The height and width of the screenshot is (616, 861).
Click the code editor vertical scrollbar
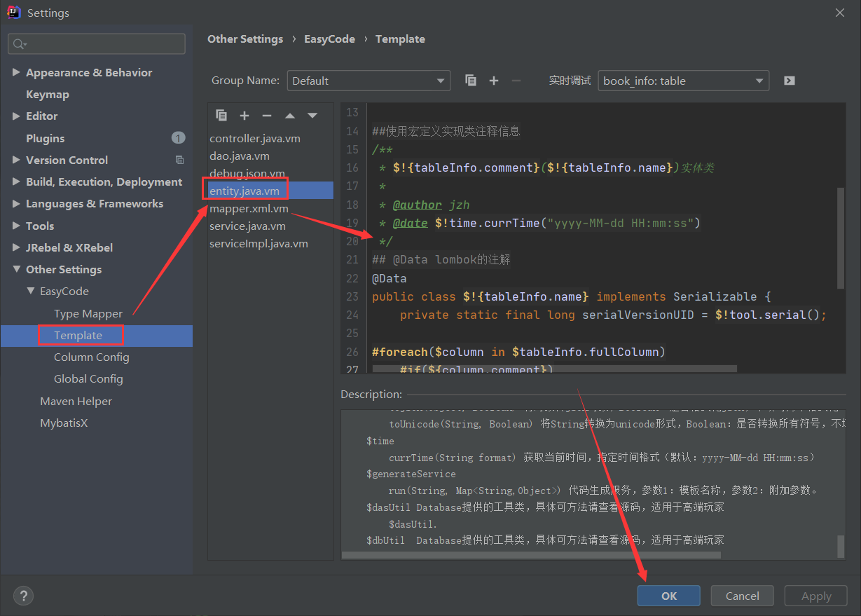coord(841,238)
